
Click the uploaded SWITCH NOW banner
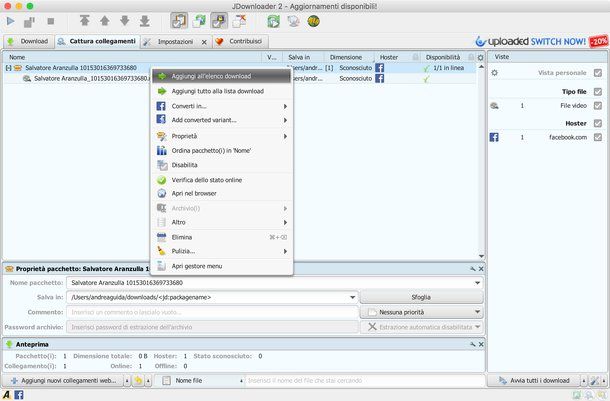[542, 41]
